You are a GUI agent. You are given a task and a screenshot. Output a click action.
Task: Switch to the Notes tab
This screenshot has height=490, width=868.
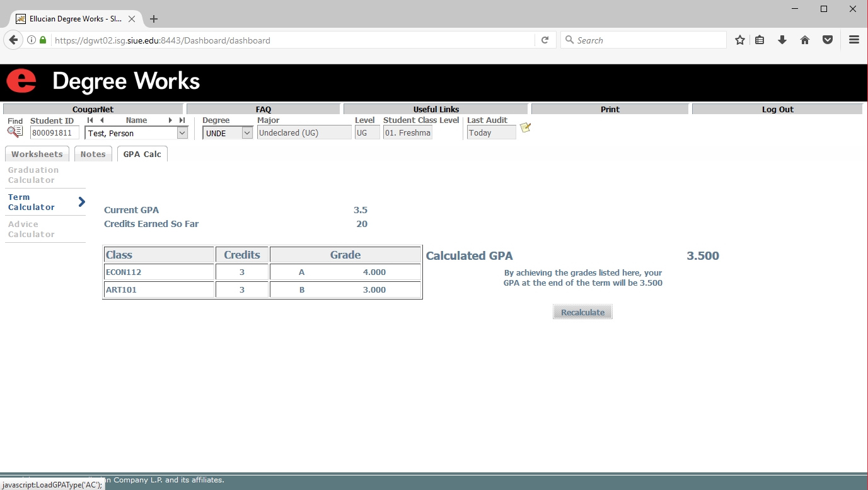pyautogui.click(x=93, y=154)
